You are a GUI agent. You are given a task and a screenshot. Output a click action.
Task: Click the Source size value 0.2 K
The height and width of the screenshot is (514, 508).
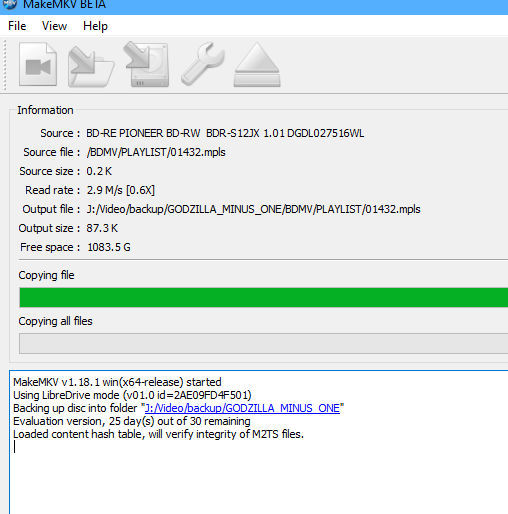pyautogui.click(x=99, y=171)
